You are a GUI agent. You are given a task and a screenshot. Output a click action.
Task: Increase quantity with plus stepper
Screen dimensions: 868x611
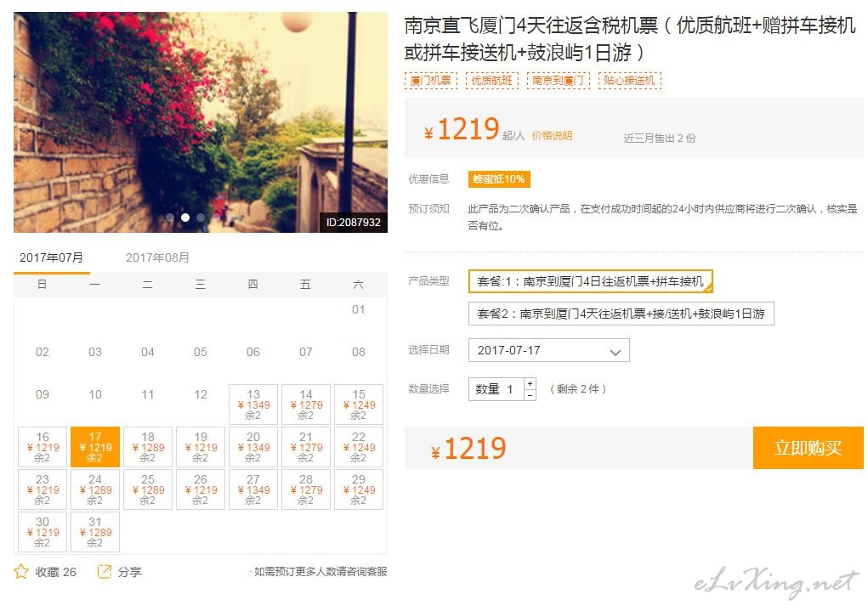tap(530, 383)
